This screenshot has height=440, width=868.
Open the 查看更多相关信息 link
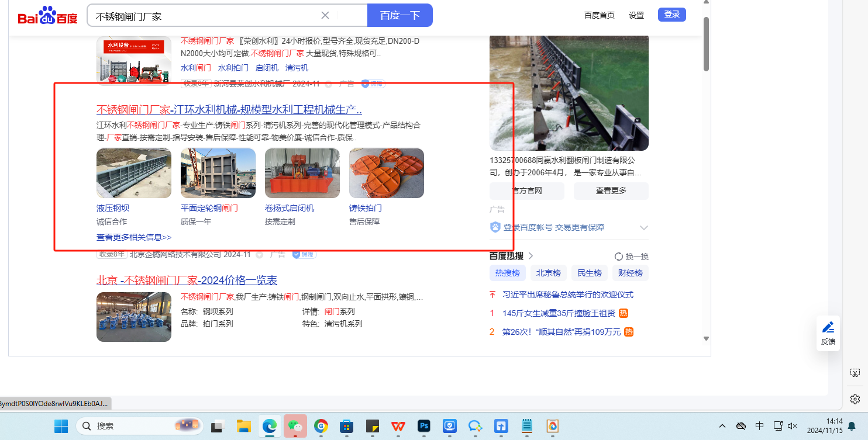point(134,237)
